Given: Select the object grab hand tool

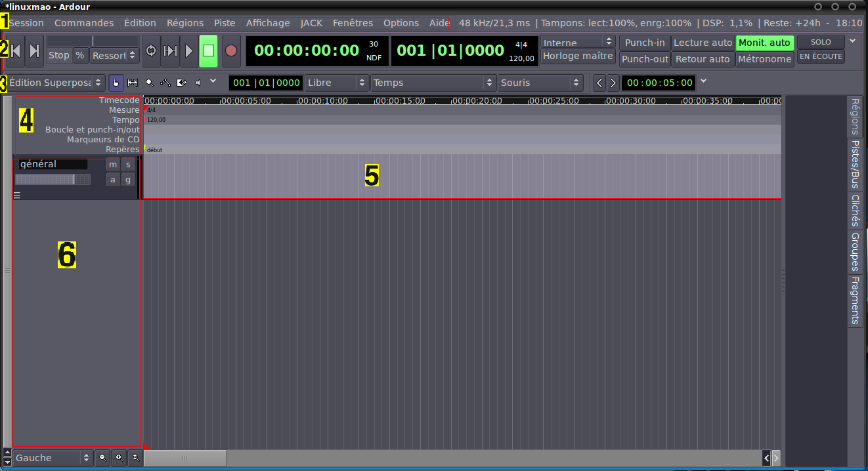Looking at the screenshot, I should pos(116,83).
